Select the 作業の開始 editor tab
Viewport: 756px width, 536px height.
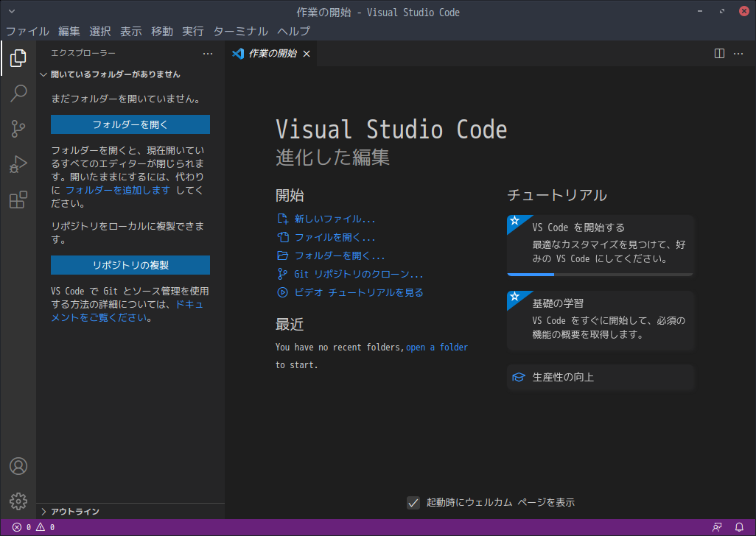(x=272, y=54)
